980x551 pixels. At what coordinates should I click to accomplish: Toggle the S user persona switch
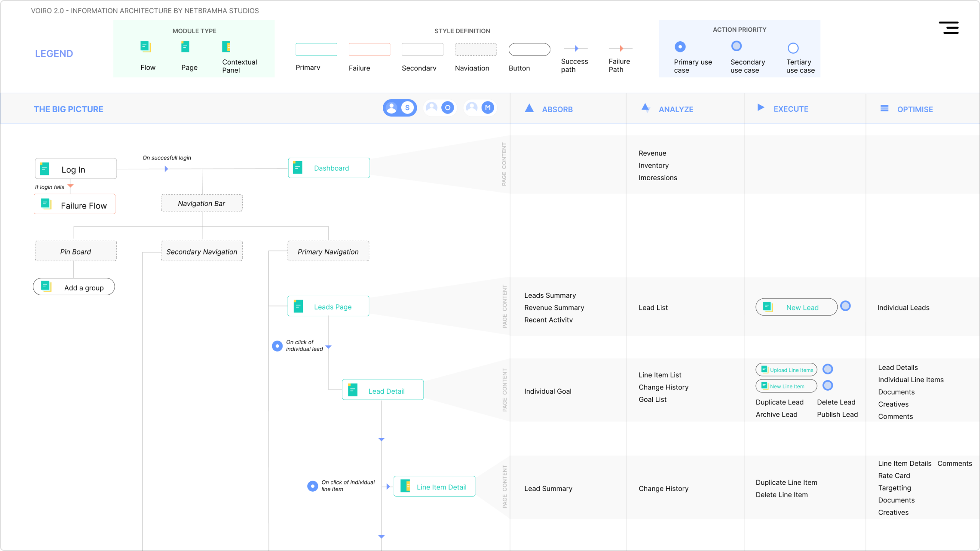coord(400,108)
